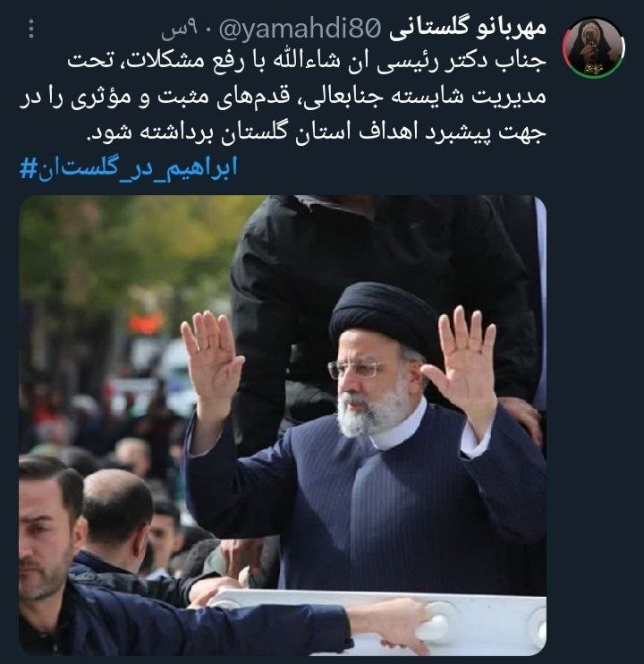This screenshot has width=644, height=664.
Task: Click tweet line starting with مدیریت شایسته
Action: (283, 98)
